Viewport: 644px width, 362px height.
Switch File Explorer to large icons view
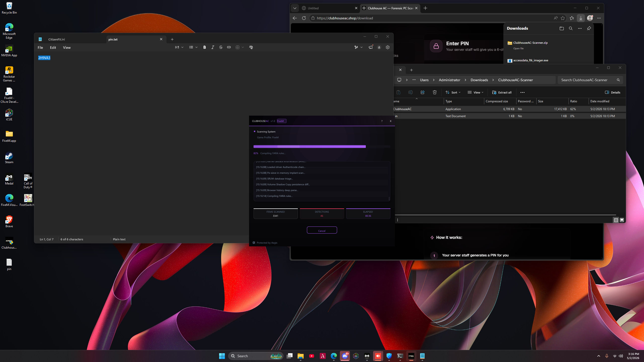[x=622, y=220]
